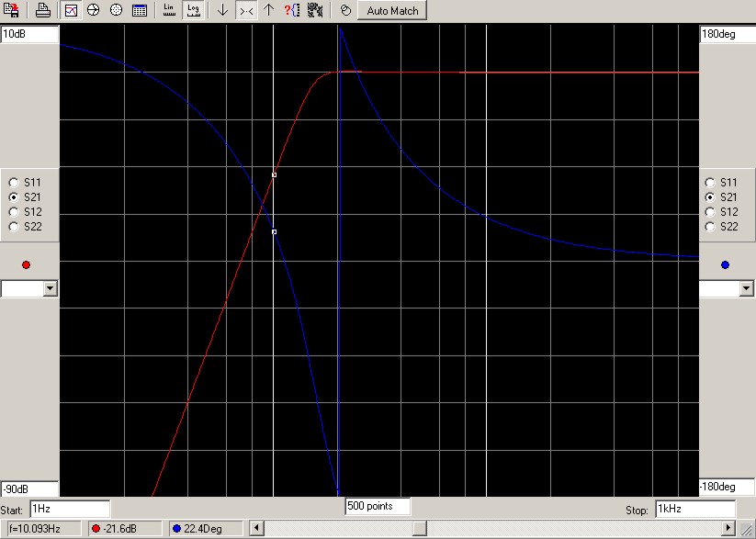Click the red question mark bracket icon
756x539 pixels.
coord(292,10)
